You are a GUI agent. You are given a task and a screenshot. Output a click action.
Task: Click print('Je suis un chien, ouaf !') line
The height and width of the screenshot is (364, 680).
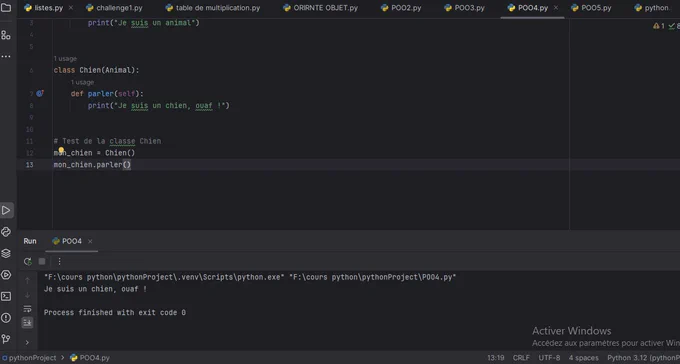pyautogui.click(x=158, y=105)
